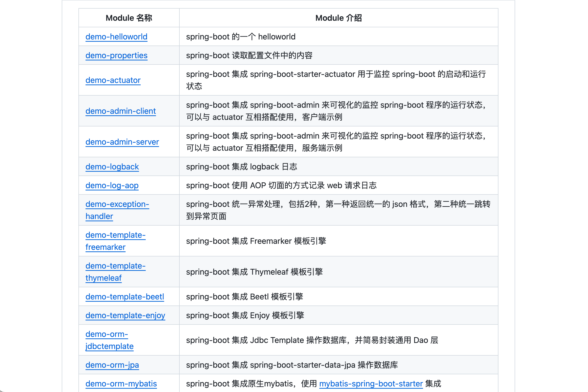Follow the demo-orm-jdbctemplate link
Image resolution: width=588 pixels, height=392 pixels.
pyautogui.click(x=109, y=340)
